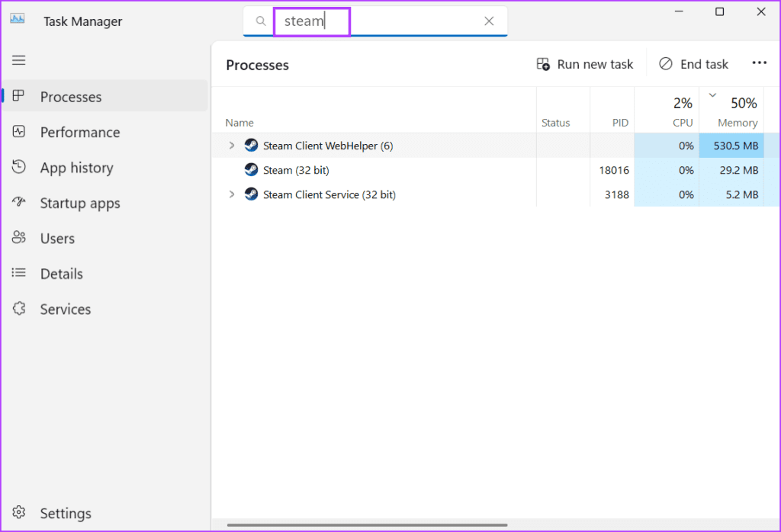
Task: Click the search field containing steam
Action: [x=375, y=21]
